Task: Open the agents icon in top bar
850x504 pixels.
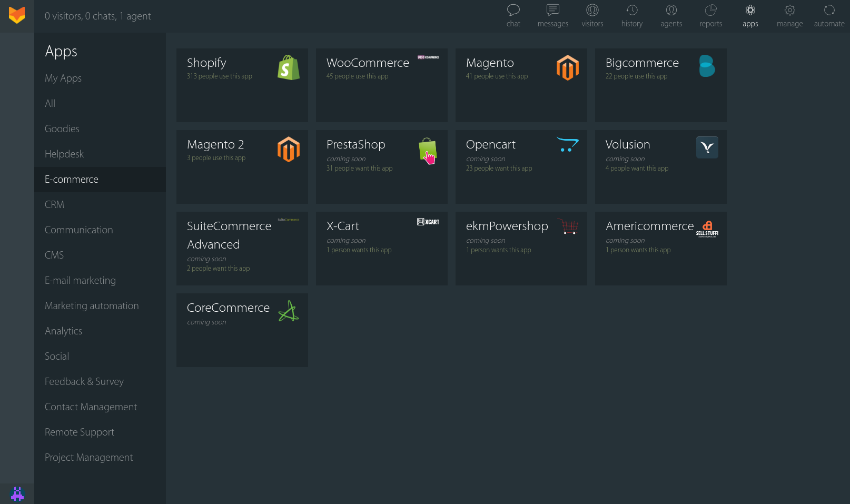Action: click(x=671, y=11)
